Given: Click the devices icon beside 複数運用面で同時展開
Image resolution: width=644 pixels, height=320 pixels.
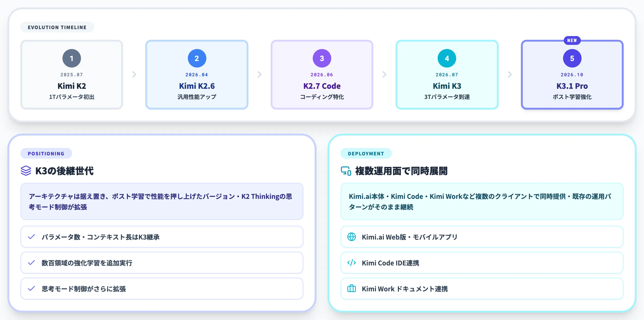Looking at the screenshot, I should (x=346, y=171).
